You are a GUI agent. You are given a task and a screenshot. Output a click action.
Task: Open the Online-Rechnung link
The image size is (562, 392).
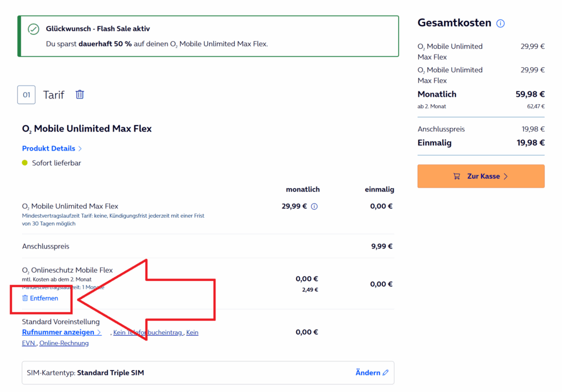click(x=64, y=343)
